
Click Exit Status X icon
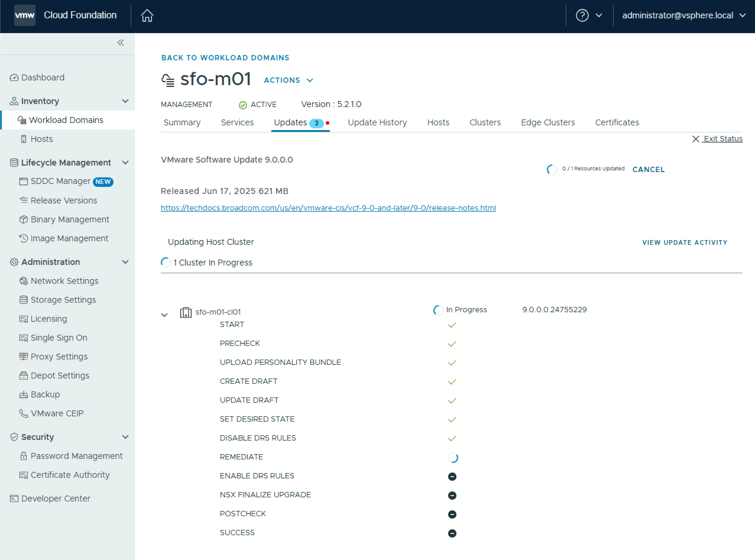tap(695, 139)
